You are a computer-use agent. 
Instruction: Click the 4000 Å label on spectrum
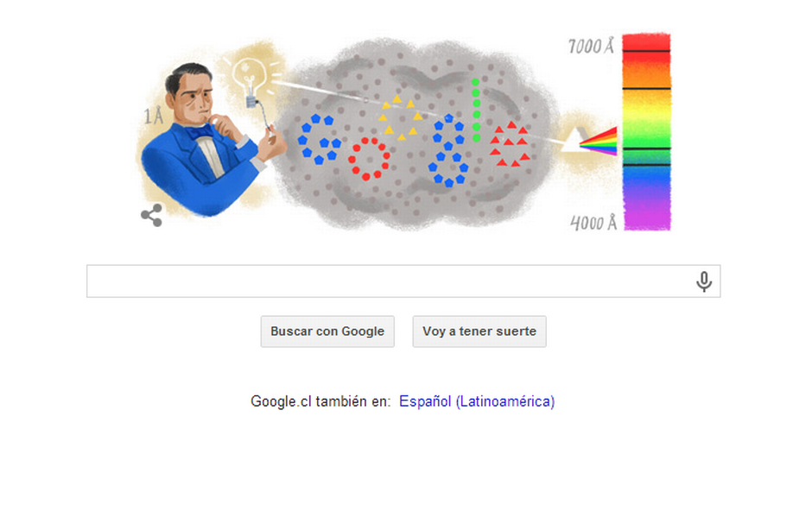click(593, 223)
